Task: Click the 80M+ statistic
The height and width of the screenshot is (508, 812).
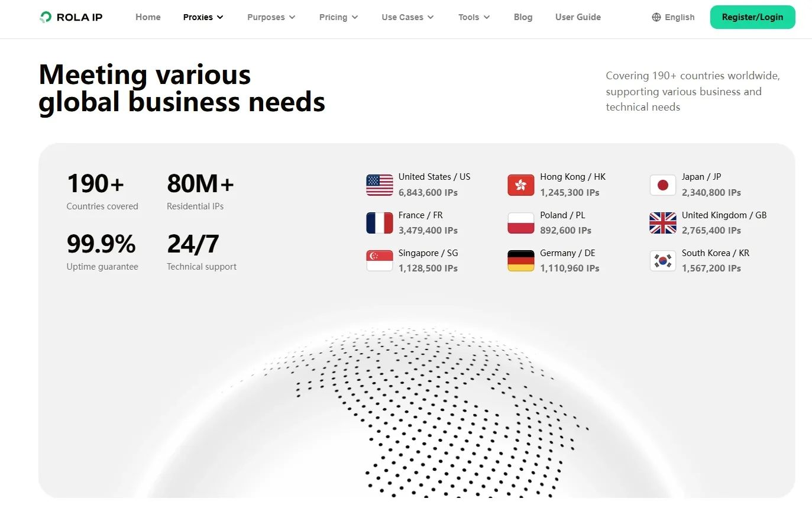Action: (201, 183)
